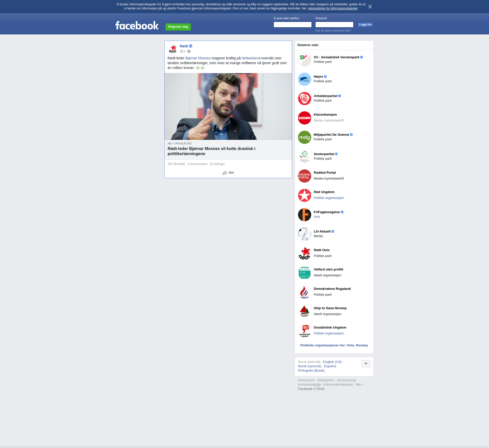Open the article headline about politikerlønningene

pyautogui.click(x=211, y=151)
